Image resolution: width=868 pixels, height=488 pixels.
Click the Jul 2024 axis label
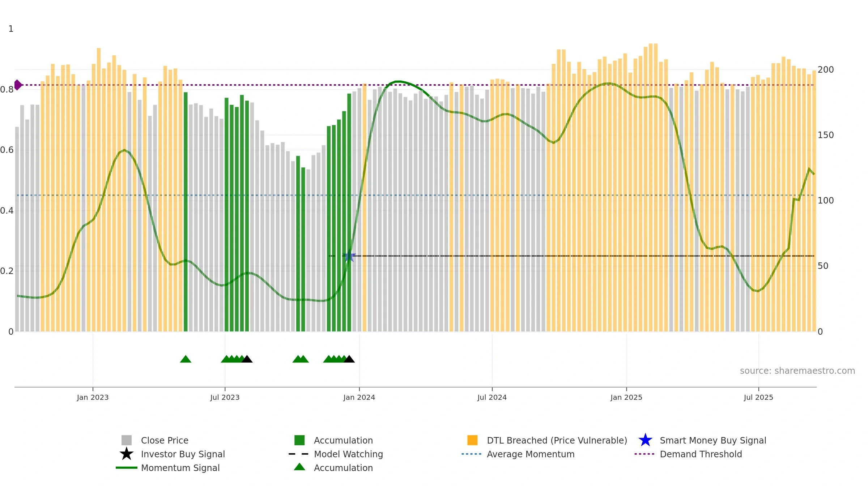(x=492, y=398)
